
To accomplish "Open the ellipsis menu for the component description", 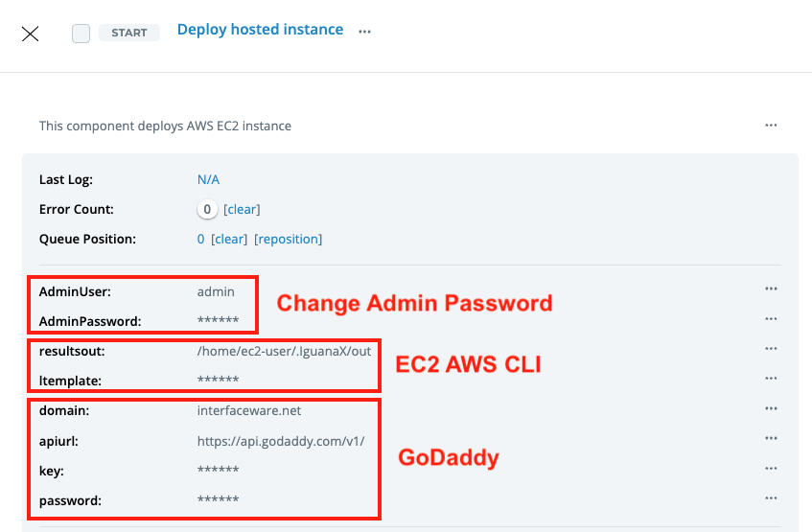I will pos(771,126).
